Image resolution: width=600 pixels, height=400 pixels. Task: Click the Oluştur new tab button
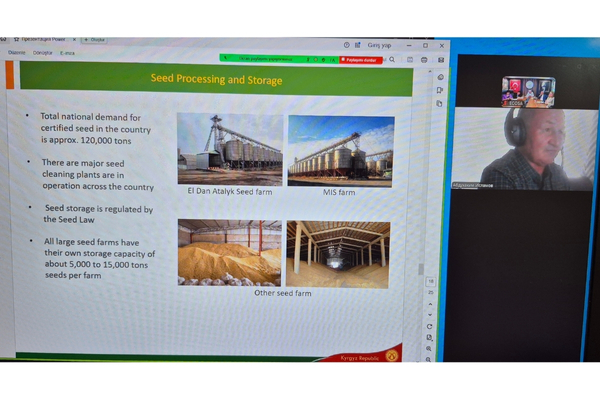tap(94, 39)
